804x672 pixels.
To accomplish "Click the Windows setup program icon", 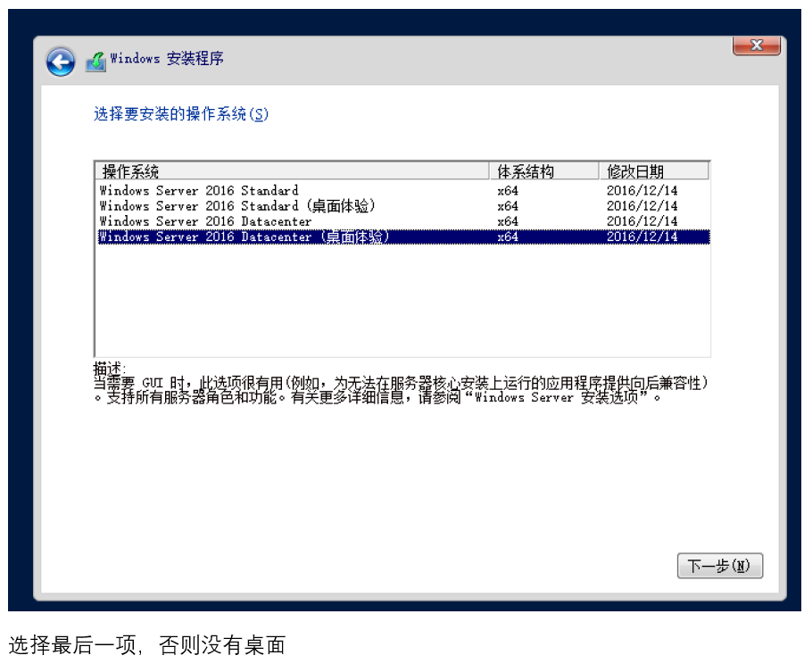I will [95, 62].
